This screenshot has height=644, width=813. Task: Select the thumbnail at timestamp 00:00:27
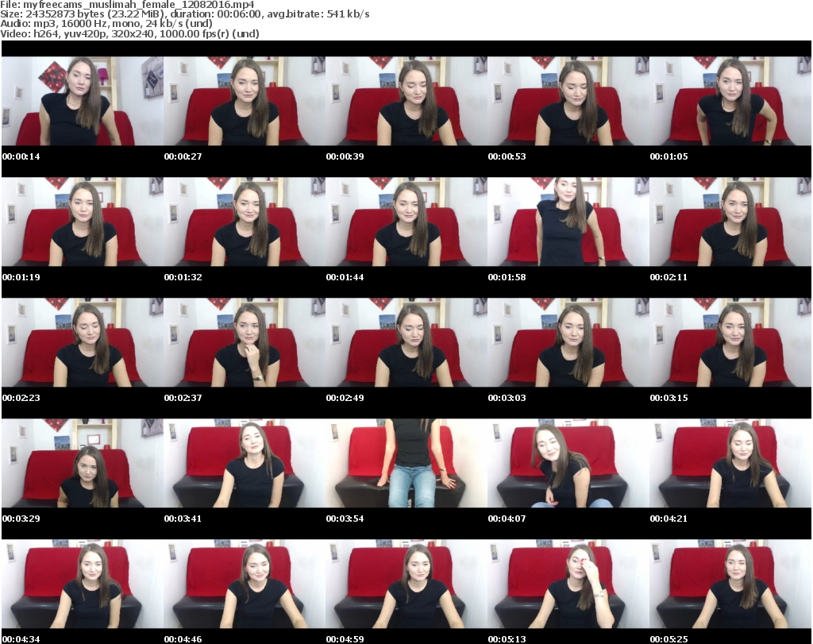pyautogui.click(x=245, y=101)
